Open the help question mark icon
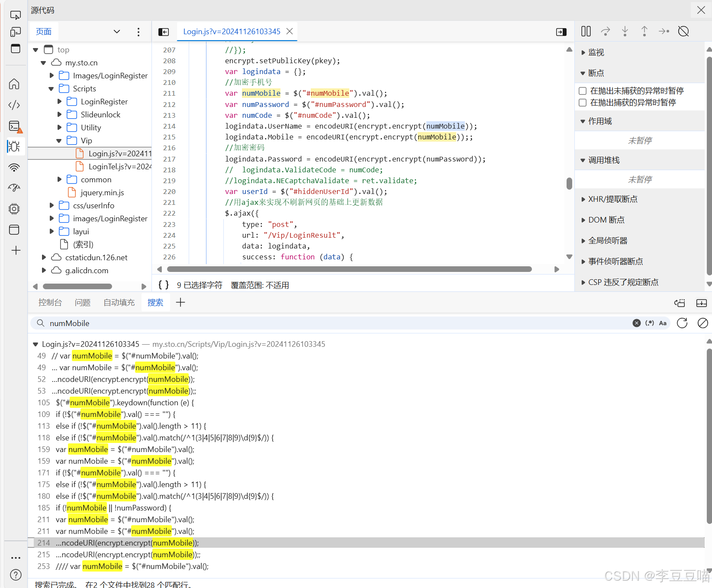 click(x=16, y=575)
